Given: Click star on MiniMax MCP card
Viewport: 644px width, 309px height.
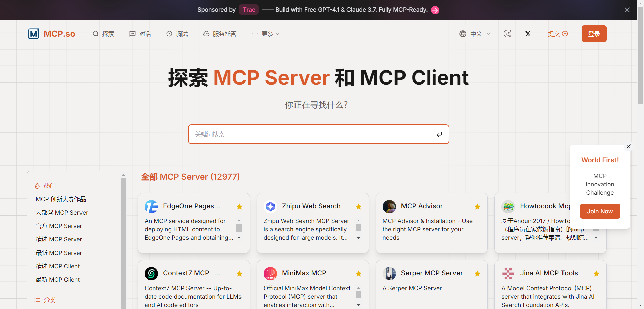Looking at the screenshot, I should 359,274.
